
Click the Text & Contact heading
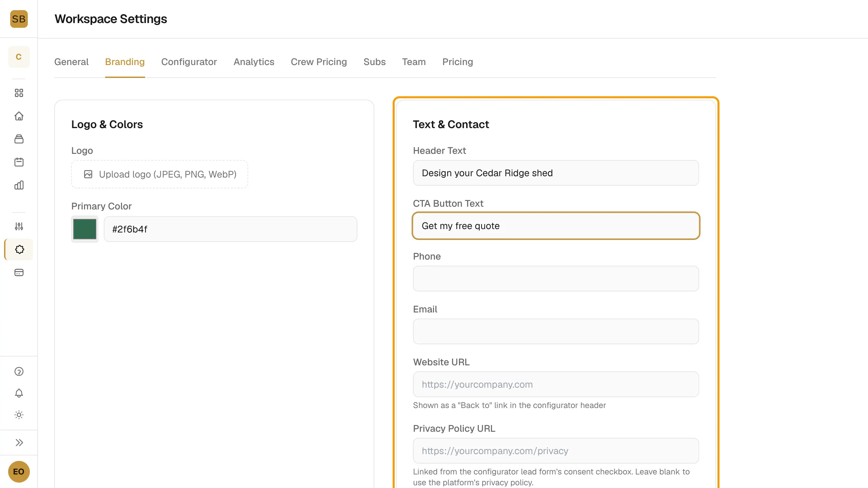451,124
